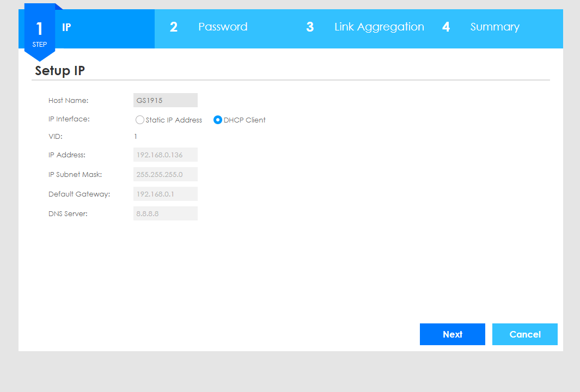Click the VID value 1
The width and height of the screenshot is (580, 392).
tap(136, 137)
